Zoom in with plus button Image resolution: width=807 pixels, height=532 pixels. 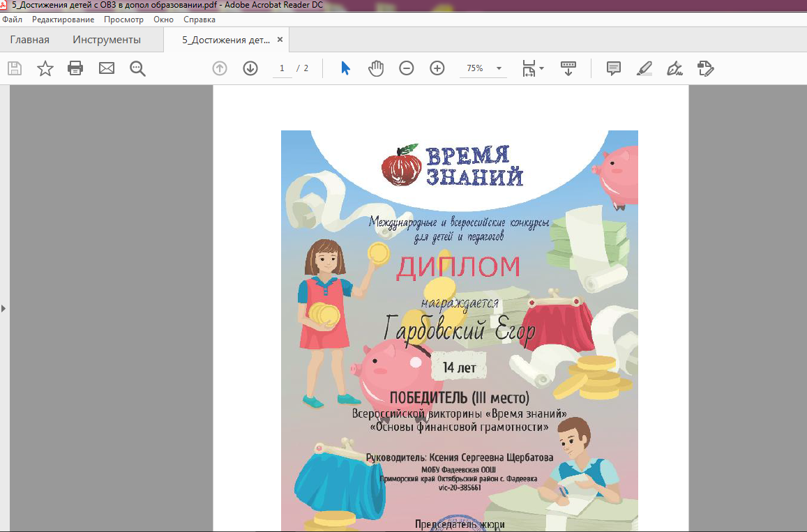click(x=437, y=68)
